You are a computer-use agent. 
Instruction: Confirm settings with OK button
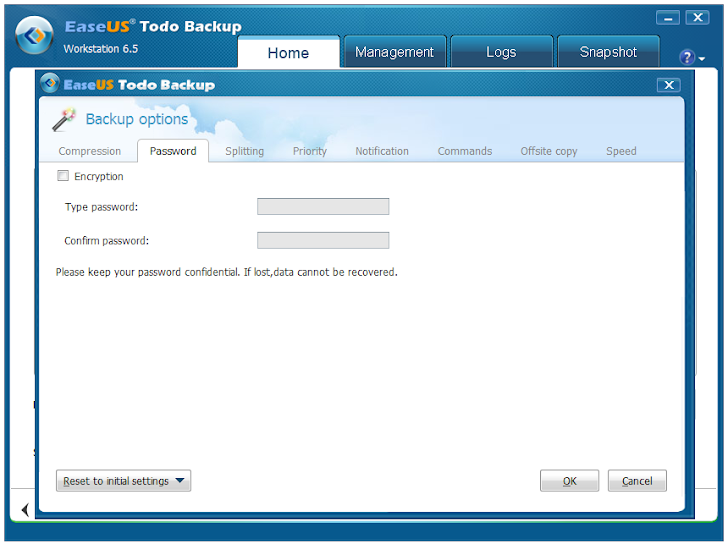tap(570, 481)
